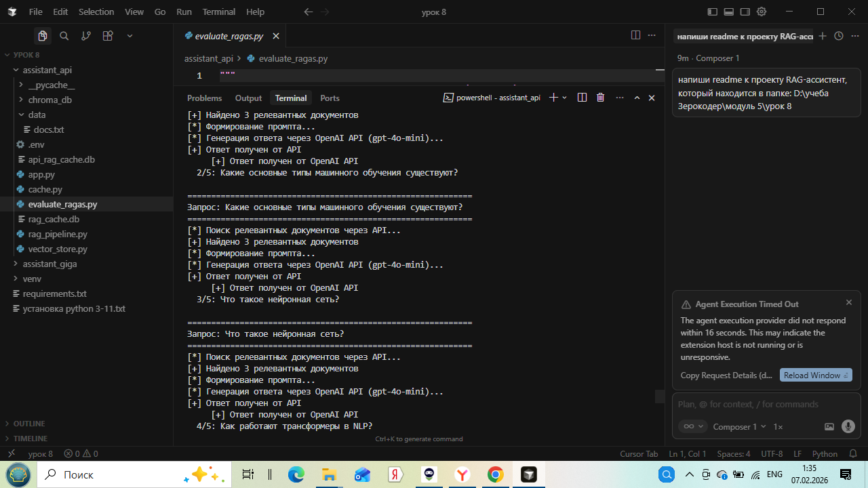Close the terminal panel
868x488 pixels.
click(652, 98)
